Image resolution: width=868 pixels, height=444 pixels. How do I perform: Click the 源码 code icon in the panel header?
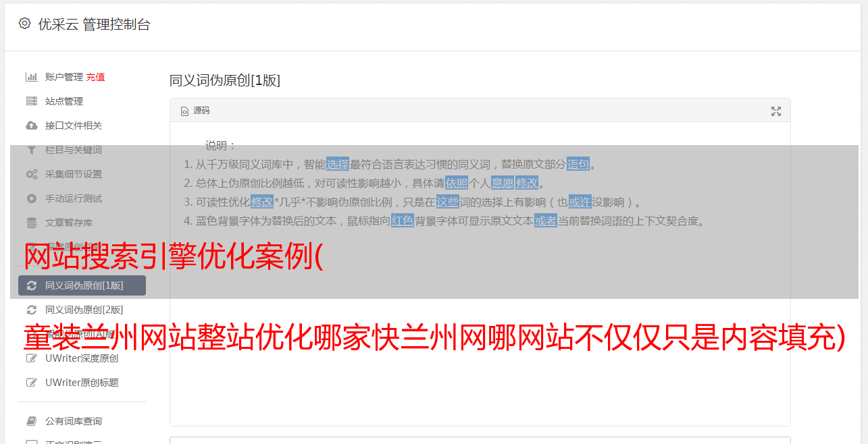coord(184,111)
